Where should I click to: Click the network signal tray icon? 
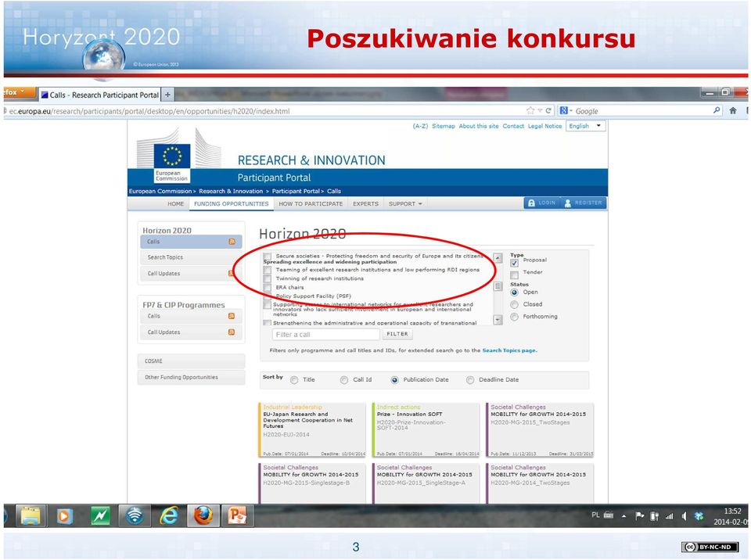pos(670,516)
